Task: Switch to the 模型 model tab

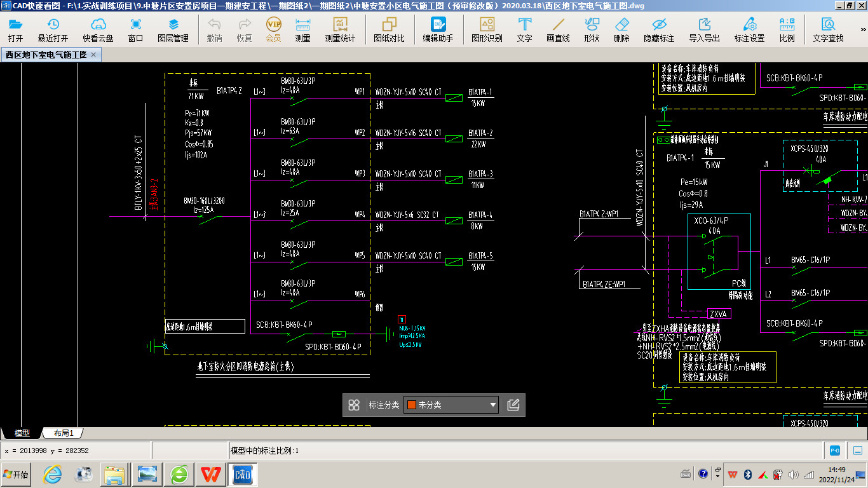Action: pos(22,433)
